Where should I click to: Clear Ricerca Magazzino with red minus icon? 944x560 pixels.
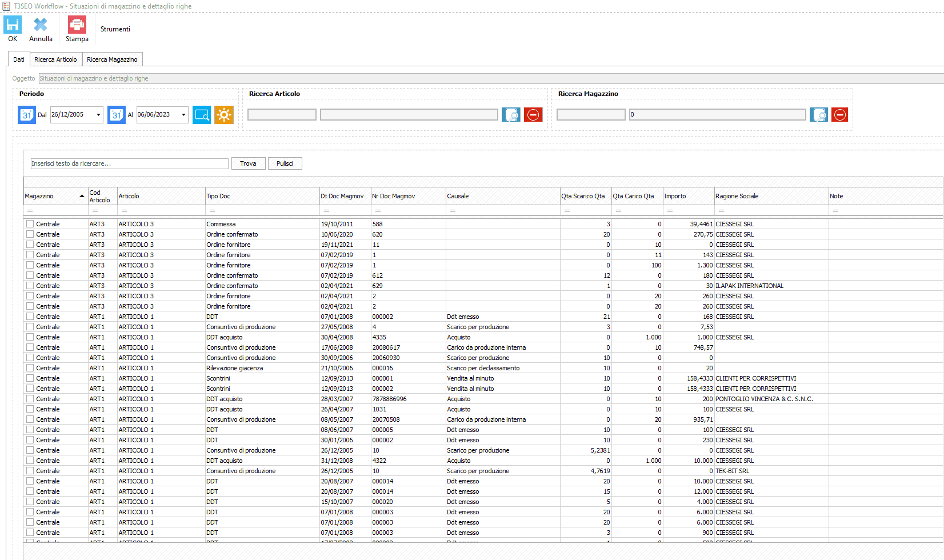pos(839,115)
